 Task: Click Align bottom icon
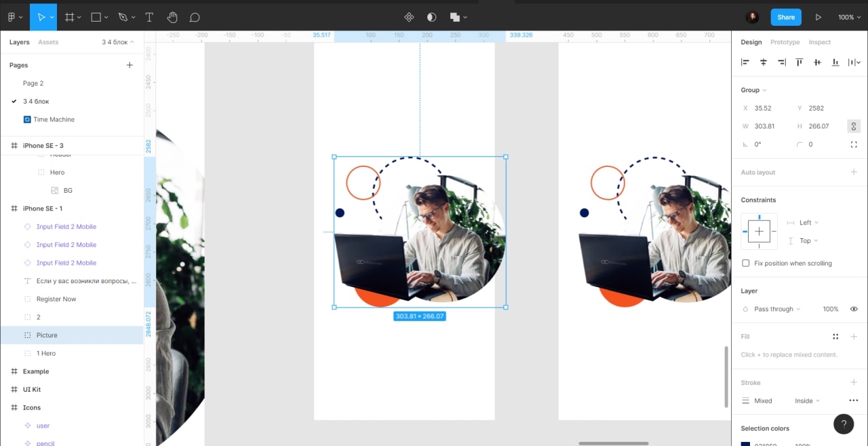pyautogui.click(x=835, y=62)
